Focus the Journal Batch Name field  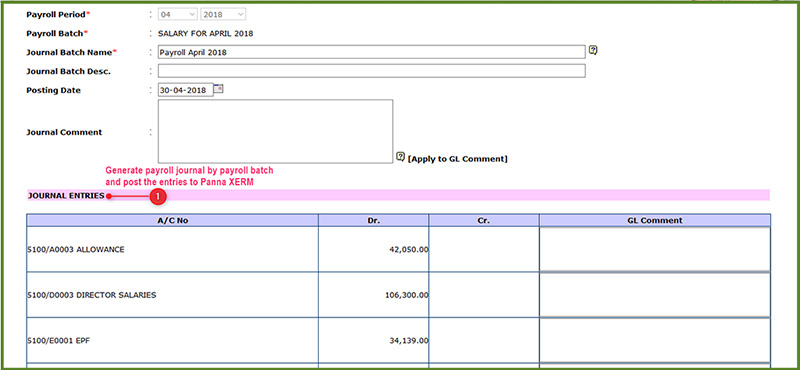pos(371,52)
